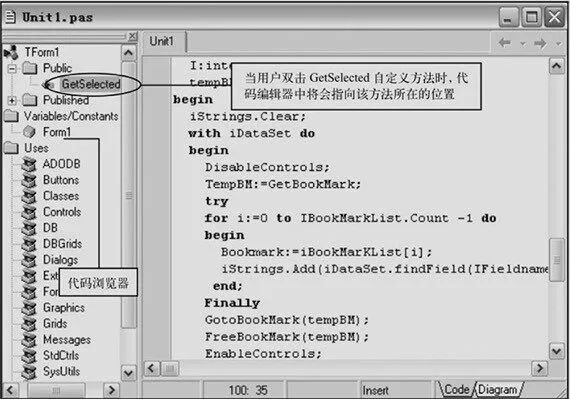This screenshot has width=570, height=399.
Task: Close the code explorer panel
Action: pos(133,36)
